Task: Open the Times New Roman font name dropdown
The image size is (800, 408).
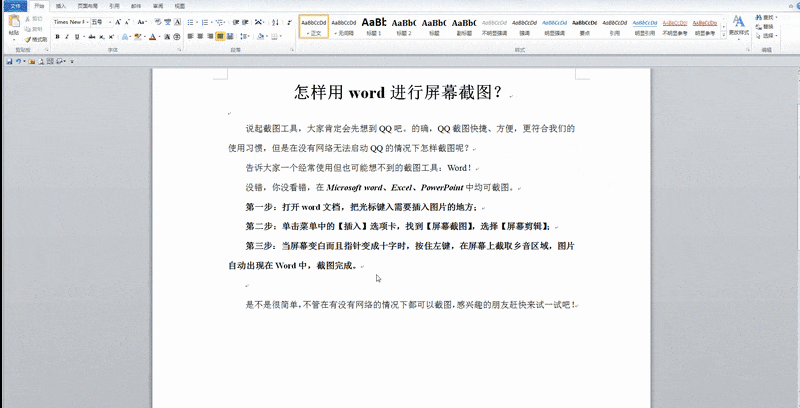Action: [88, 22]
